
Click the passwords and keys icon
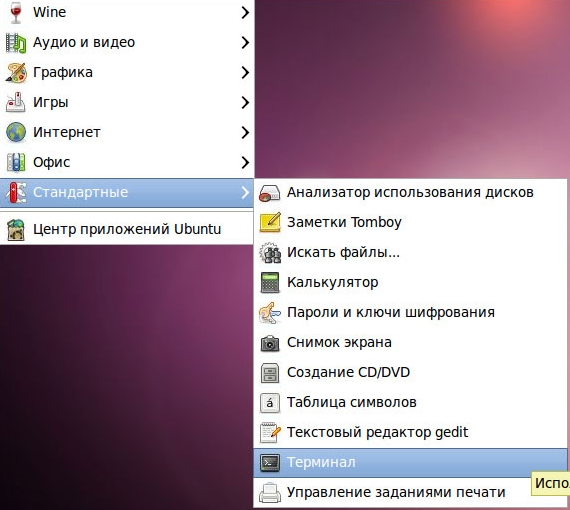[x=269, y=313]
